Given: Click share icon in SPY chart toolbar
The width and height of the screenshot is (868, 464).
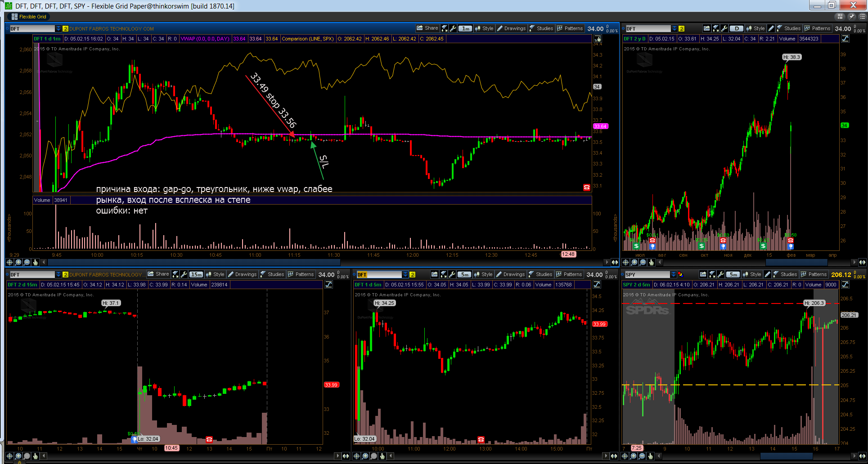Looking at the screenshot, I should pyautogui.click(x=703, y=274).
